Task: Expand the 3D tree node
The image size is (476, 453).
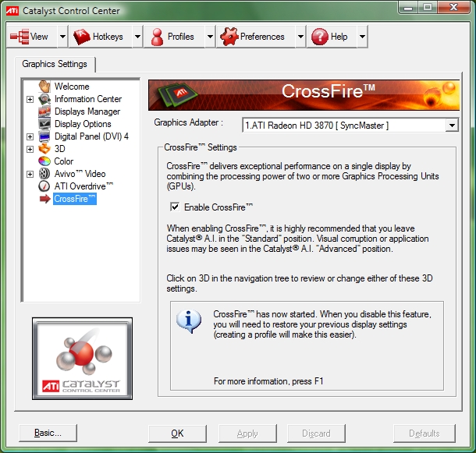Action: point(30,149)
